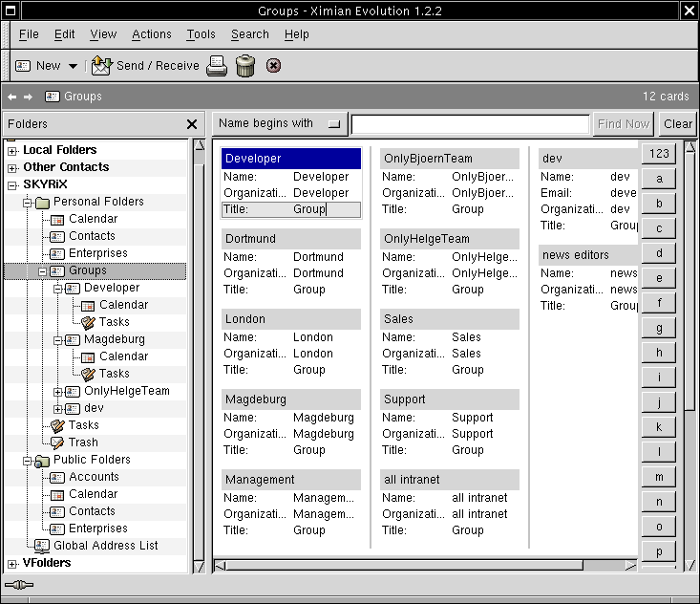This screenshot has width=700, height=604.
Task: Open the View menu
Action: 103,34
